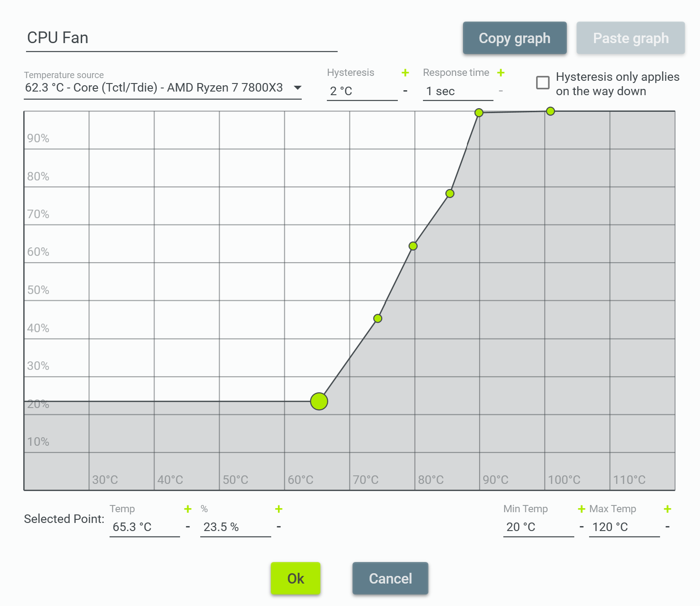Increase Min Temp with the green plus icon
The image size is (700, 606).
581,509
